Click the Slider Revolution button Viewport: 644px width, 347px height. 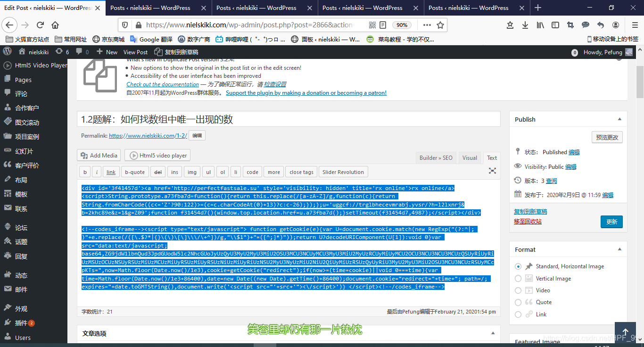point(343,172)
